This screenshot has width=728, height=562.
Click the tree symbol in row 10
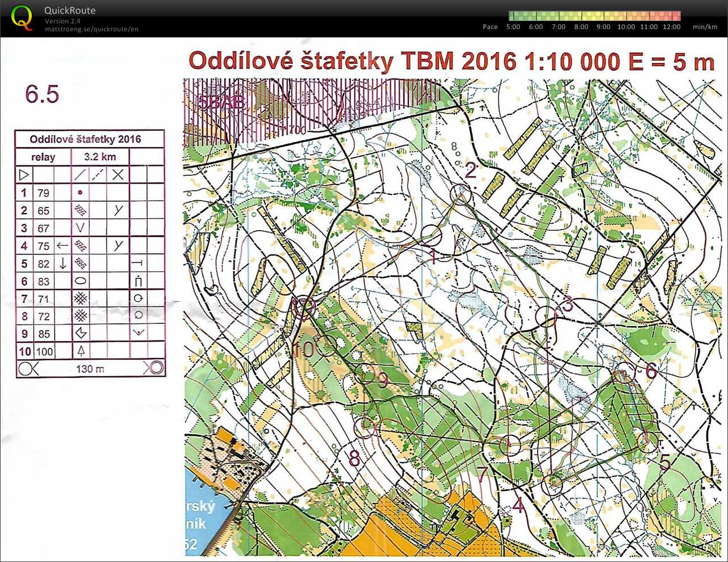(81, 351)
